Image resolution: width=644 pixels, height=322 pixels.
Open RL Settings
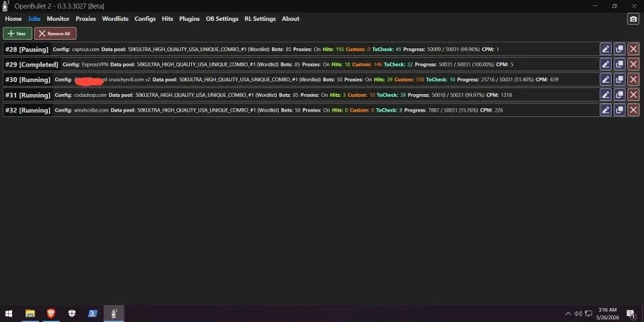tap(260, 19)
